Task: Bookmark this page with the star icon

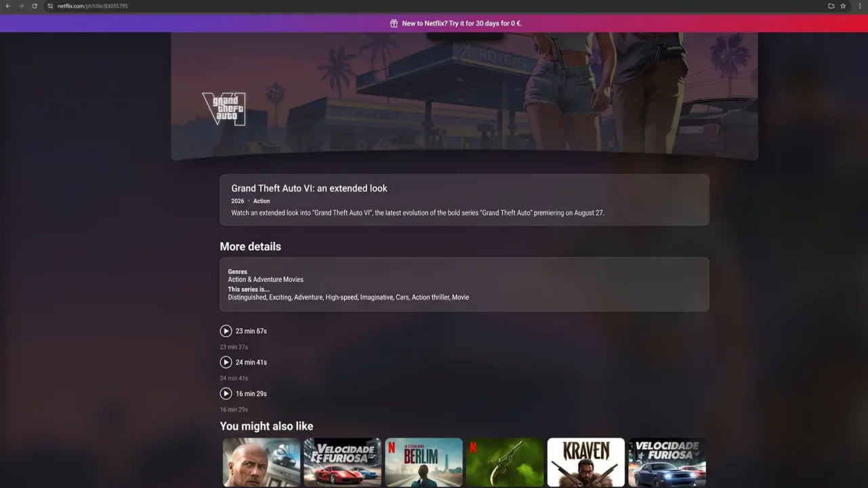Action: click(x=843, y=6)
